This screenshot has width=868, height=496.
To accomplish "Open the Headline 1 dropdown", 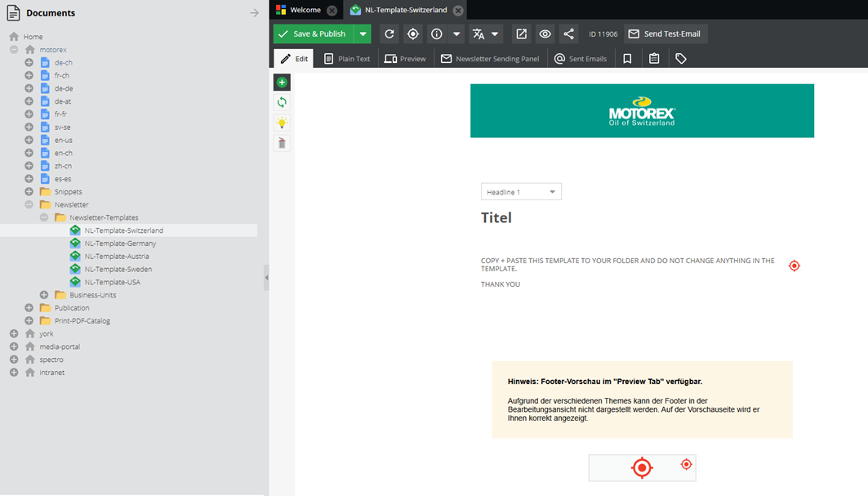I will click(521, 192).
